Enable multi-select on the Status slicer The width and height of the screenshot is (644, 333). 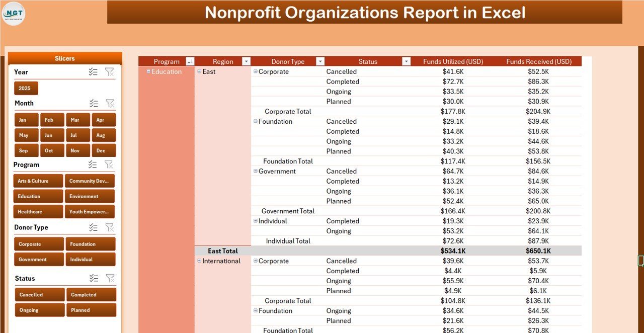pyautogui.click(x=94, y=278)
